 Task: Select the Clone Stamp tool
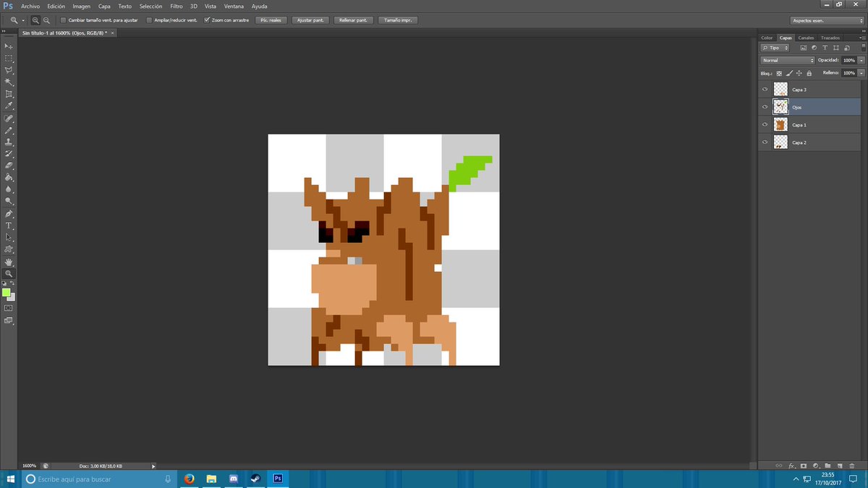pyautogui.click(x=9, y=142)
